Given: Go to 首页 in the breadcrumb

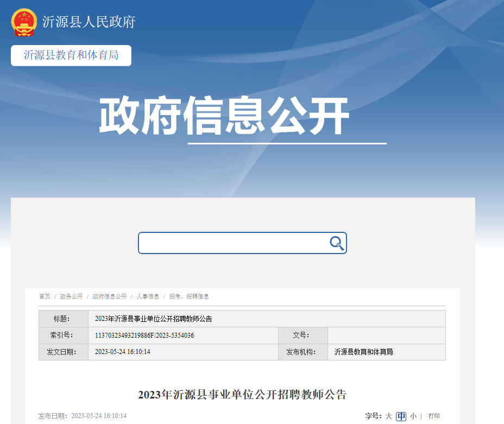Looking at the screenshot, I should 45,296.
